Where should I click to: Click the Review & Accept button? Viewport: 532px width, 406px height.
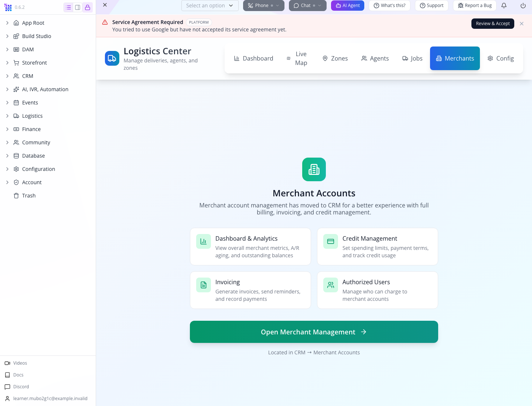point(493,24)
